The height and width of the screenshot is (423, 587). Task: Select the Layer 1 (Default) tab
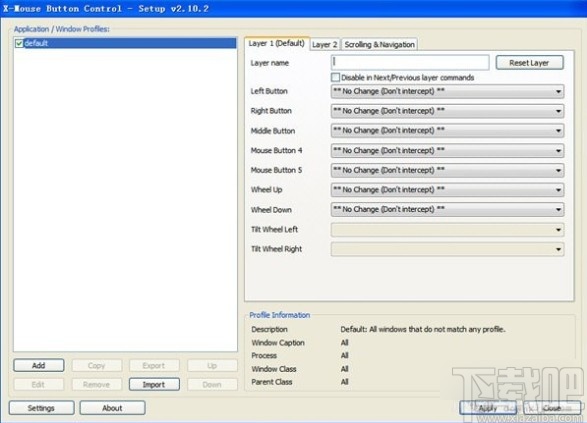pyautogui.click(x=277, y=43)
